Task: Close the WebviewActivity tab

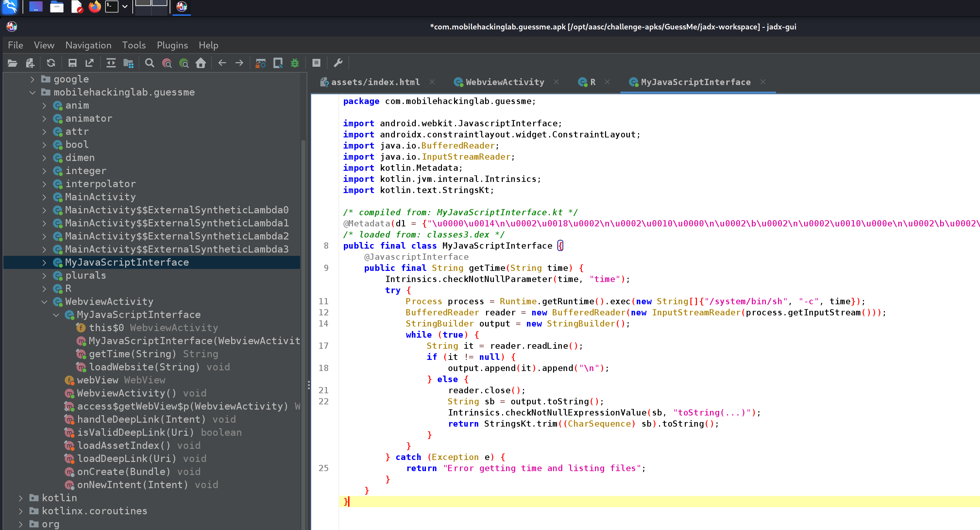Action: tap(556, 82)
